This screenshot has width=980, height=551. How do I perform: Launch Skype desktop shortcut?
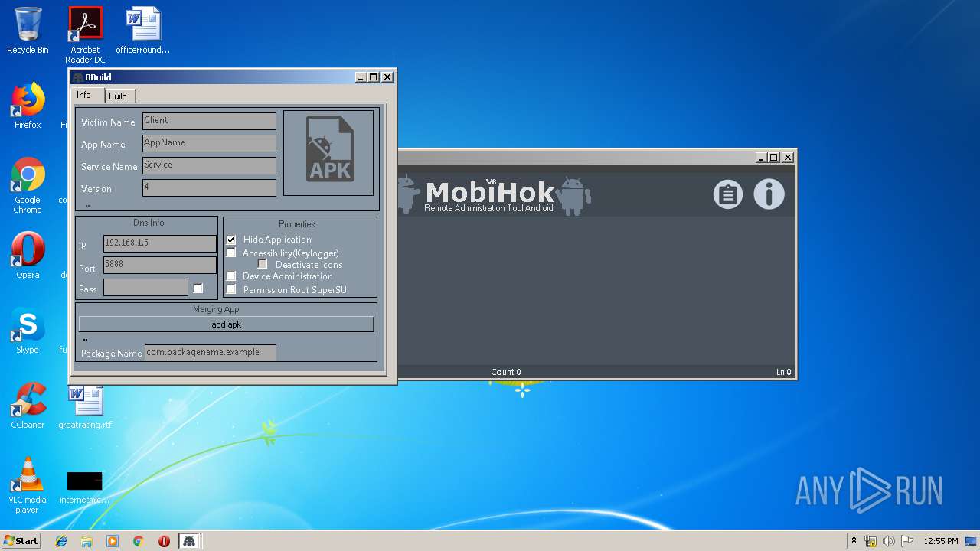(x=28, y=330)
